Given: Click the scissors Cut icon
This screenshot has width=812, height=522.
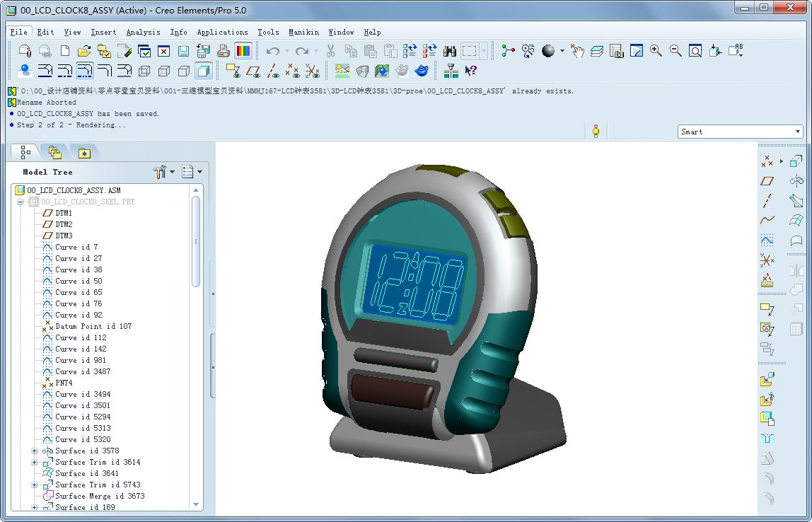Looking at the screenshot, I should (330, 51).
